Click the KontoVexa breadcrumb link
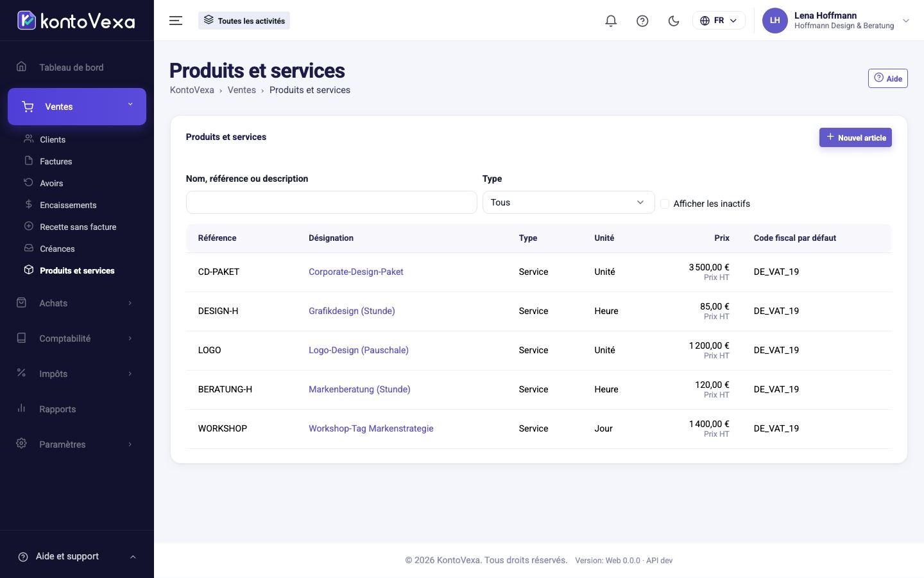The height and width of the screenshot is (578, 924). pos(192,90)
